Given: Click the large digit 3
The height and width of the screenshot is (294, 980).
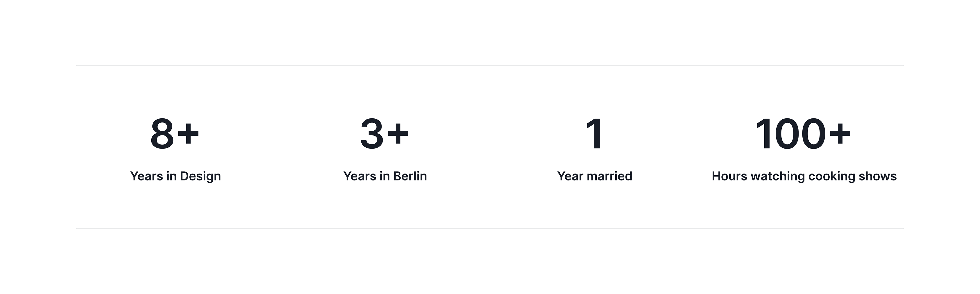Looking at the screenshot, I should pyautogui.click(x=372, y=134).
